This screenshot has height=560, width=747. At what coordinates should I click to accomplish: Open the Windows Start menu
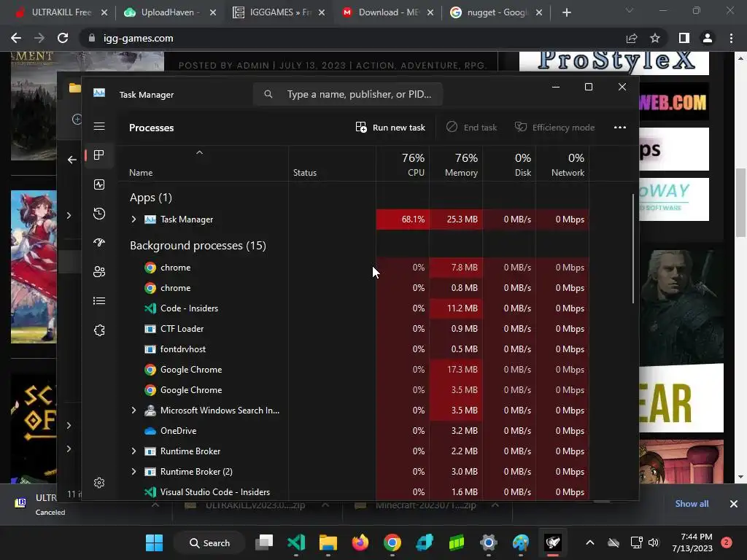154,542
